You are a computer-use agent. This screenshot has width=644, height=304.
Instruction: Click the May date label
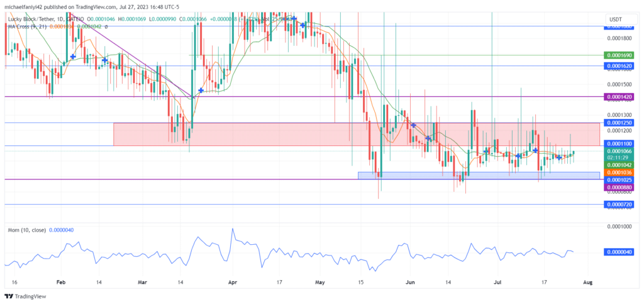tap(320, 283)
